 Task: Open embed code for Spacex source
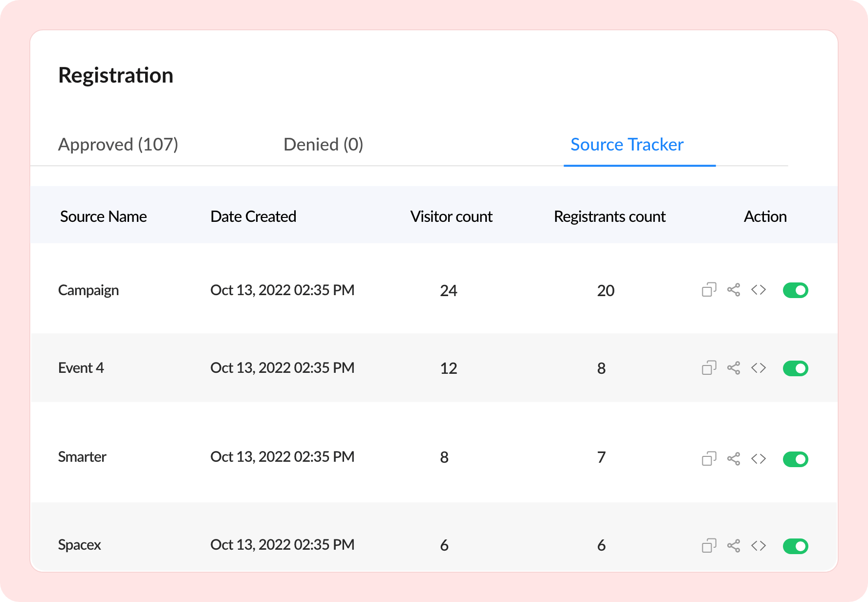(x=759, y=546)
